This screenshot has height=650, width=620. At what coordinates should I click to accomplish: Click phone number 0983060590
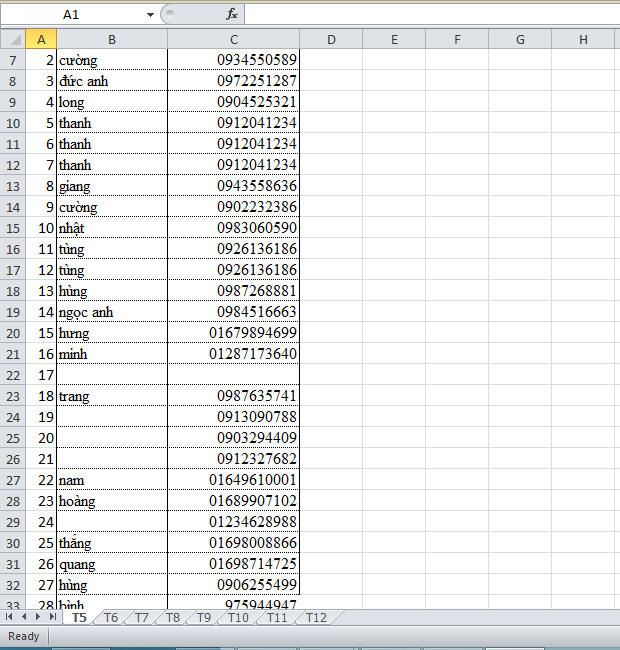click(x=234, y=228)
